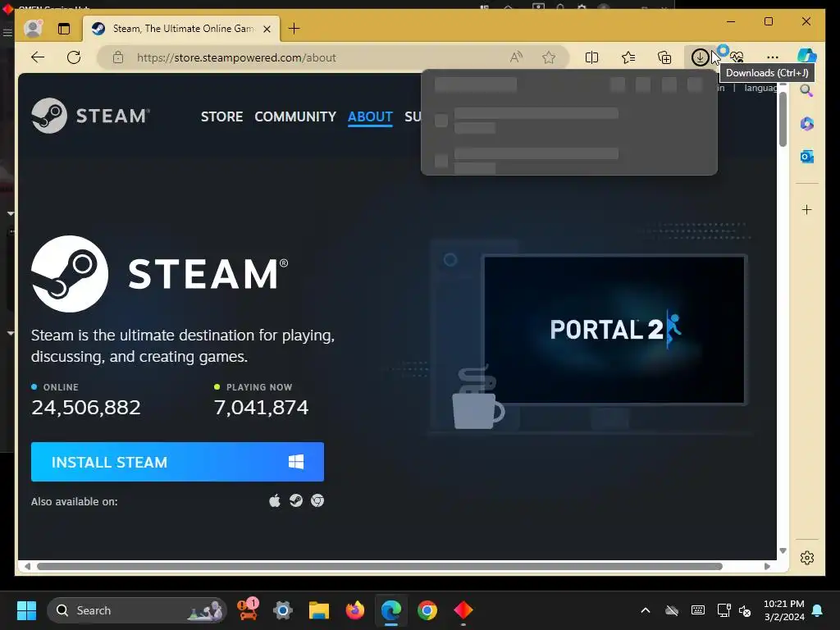
Task: Open sidebar settings gear
Action: 807,558
